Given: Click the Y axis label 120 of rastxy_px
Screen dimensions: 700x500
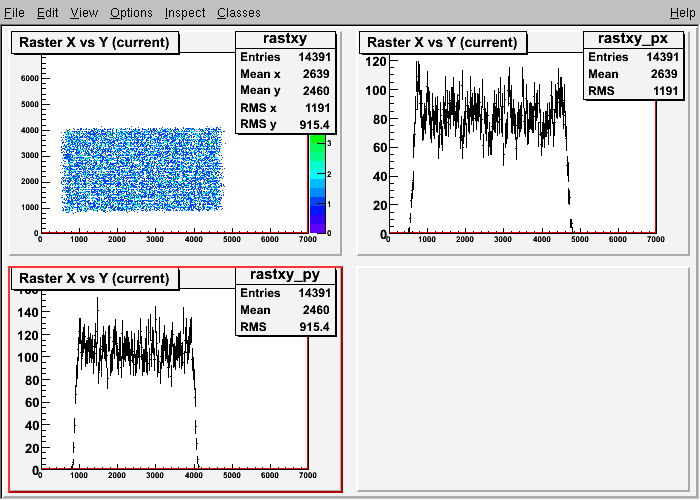Looking at the screenshot, I should pos(375,61).
